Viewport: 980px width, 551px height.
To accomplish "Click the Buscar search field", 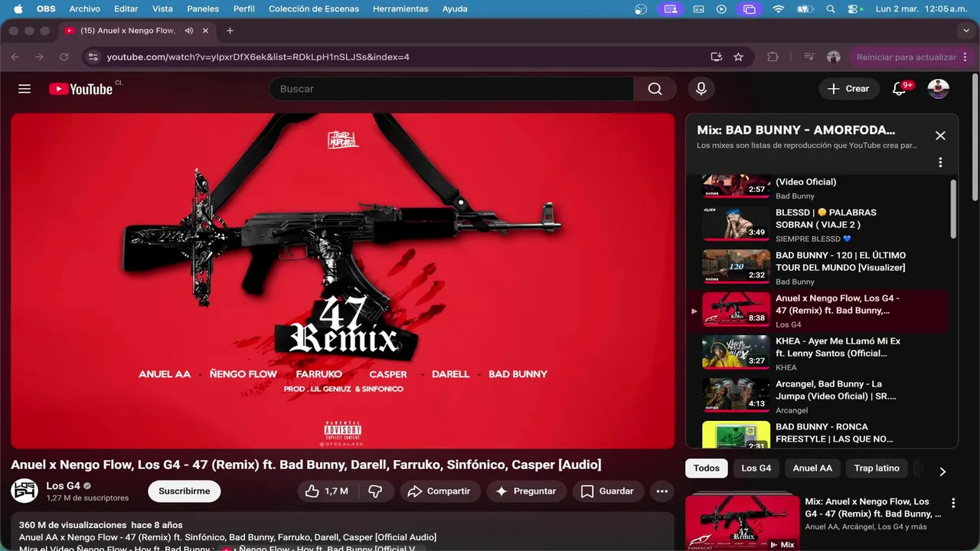I will 451,89.
